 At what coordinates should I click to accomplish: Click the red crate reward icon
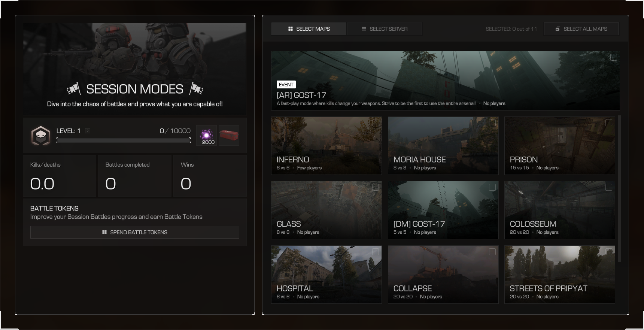pos(229,135)
